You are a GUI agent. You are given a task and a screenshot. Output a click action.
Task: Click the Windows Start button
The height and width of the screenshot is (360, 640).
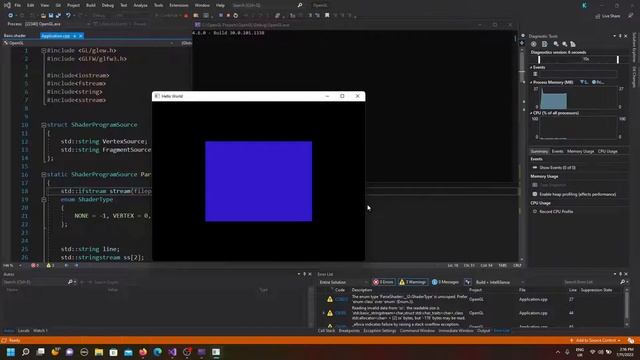click(x=11, y=352)
